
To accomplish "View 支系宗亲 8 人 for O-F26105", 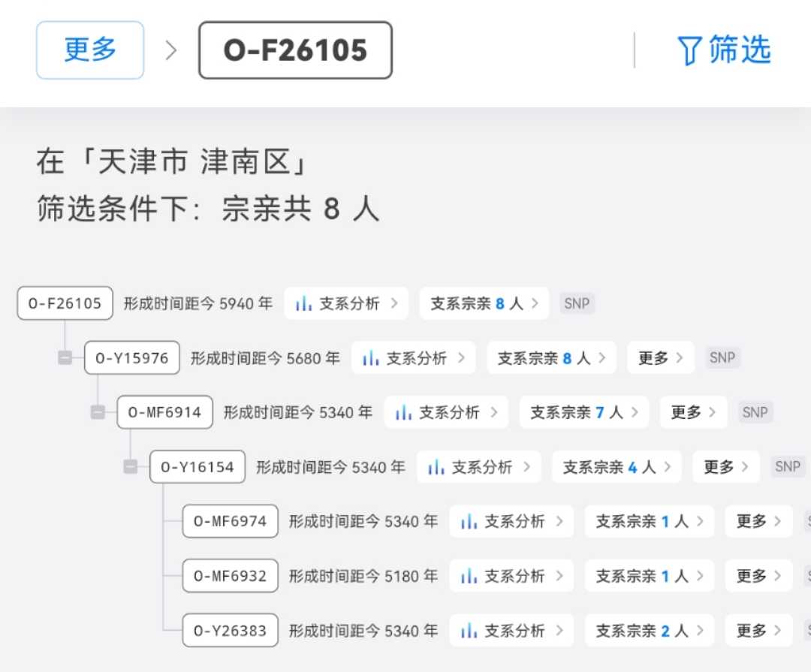I will pyautogui.click(x=484, y=303).
